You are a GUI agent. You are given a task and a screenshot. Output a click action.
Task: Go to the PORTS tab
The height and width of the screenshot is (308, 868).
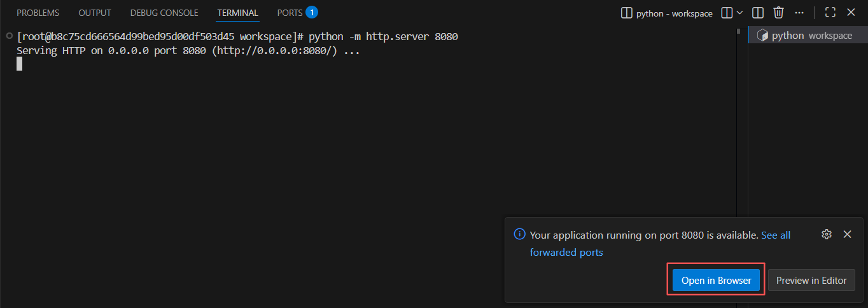(290, 13)
